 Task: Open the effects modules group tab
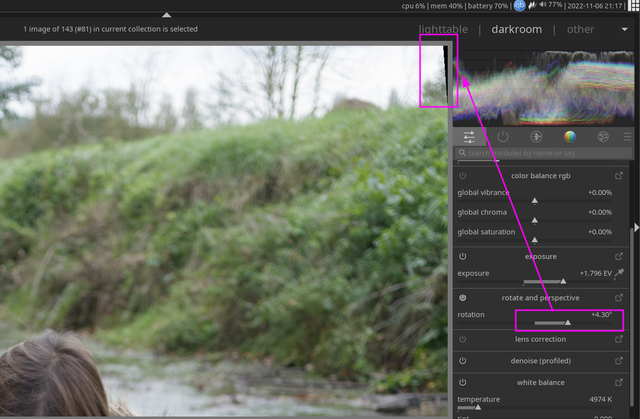pos(603,137)
